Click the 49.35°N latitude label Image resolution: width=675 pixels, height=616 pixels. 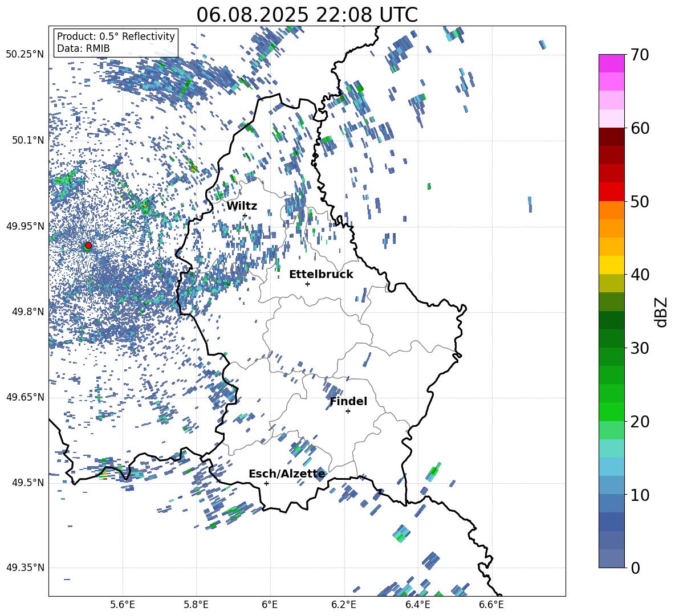[x=25, y=568]
